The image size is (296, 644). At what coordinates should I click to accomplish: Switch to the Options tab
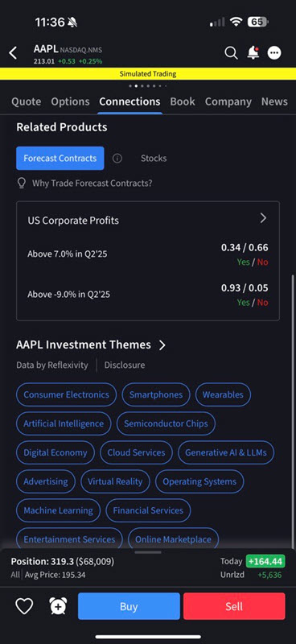click(x=70, y=101)
